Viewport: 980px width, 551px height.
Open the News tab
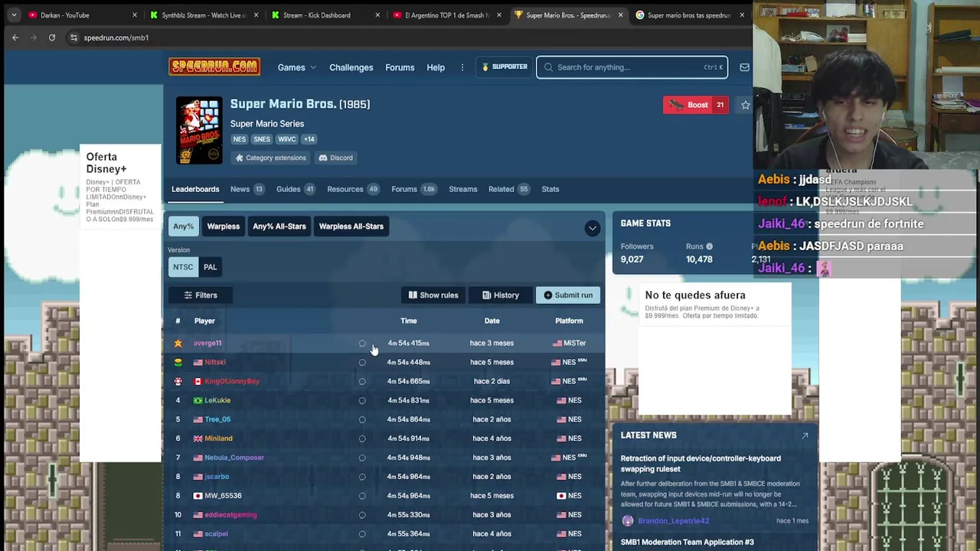pos(247,189)
